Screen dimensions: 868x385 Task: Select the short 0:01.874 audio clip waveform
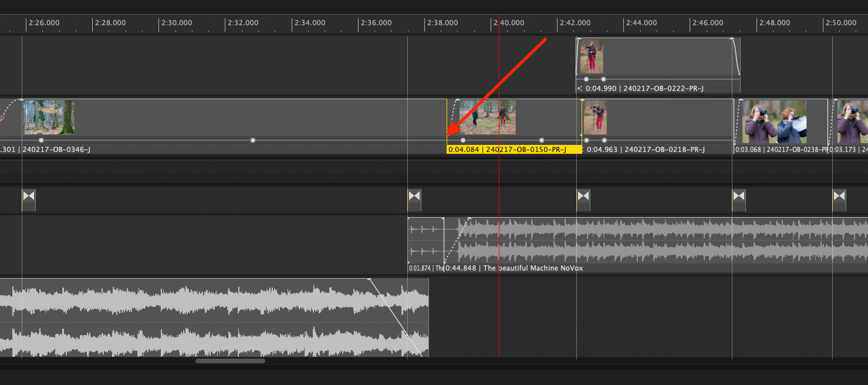(425, 241)
